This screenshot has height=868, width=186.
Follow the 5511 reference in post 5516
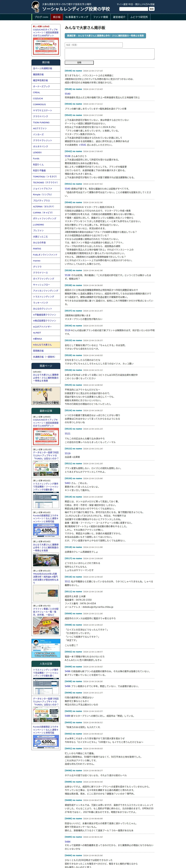pos(68,581)
